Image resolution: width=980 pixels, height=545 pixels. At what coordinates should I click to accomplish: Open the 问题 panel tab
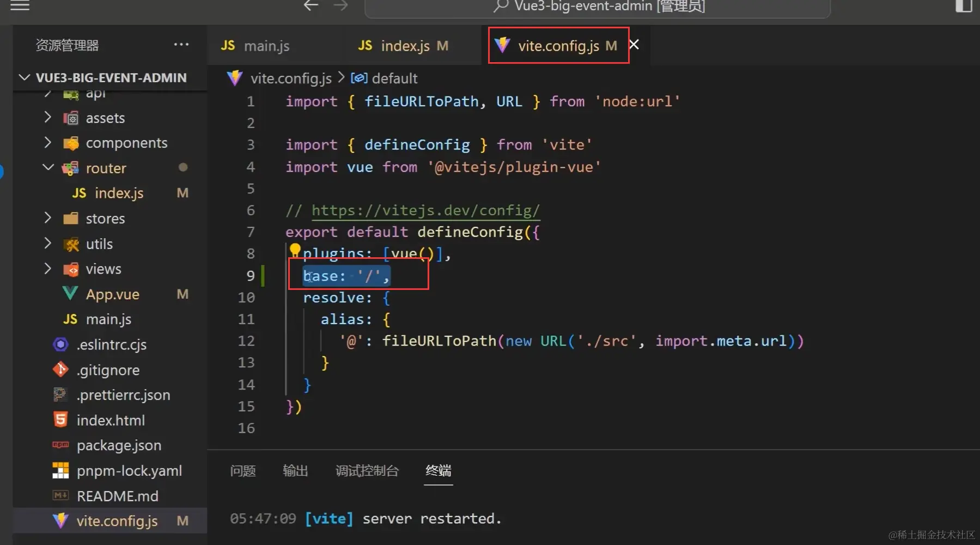[243, 470]
